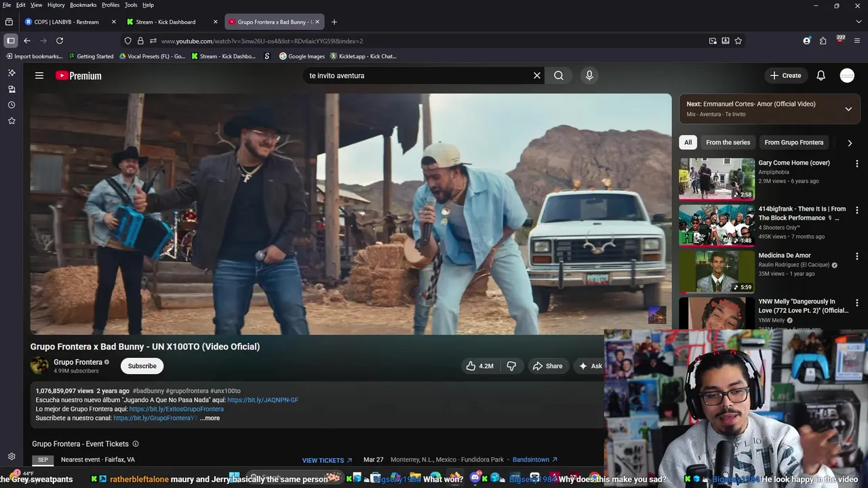This screenshot has height=488, width=868.
Task: Open Gary Come Home video thumbnail
Action: (717, 179)
